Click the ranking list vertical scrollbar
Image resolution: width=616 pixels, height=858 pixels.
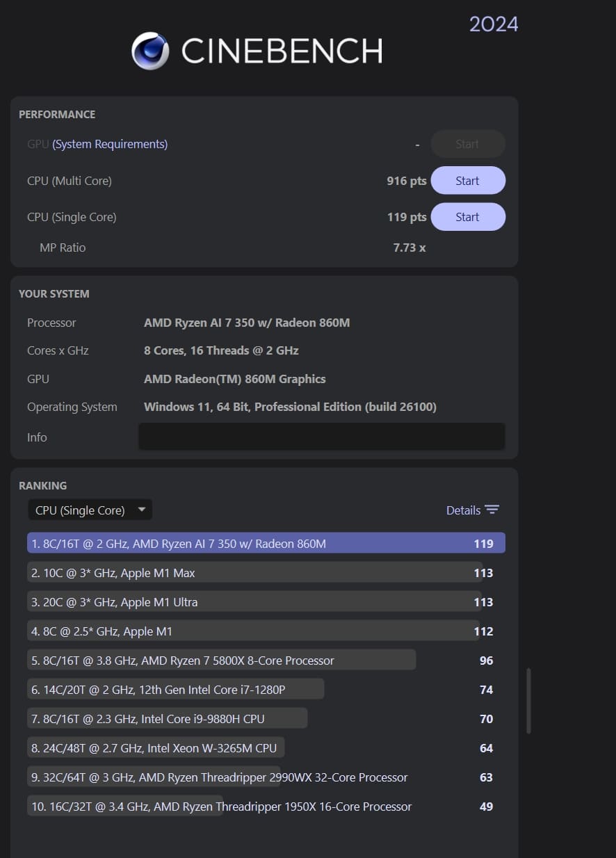pyautogui.click(x=529, y=701)
